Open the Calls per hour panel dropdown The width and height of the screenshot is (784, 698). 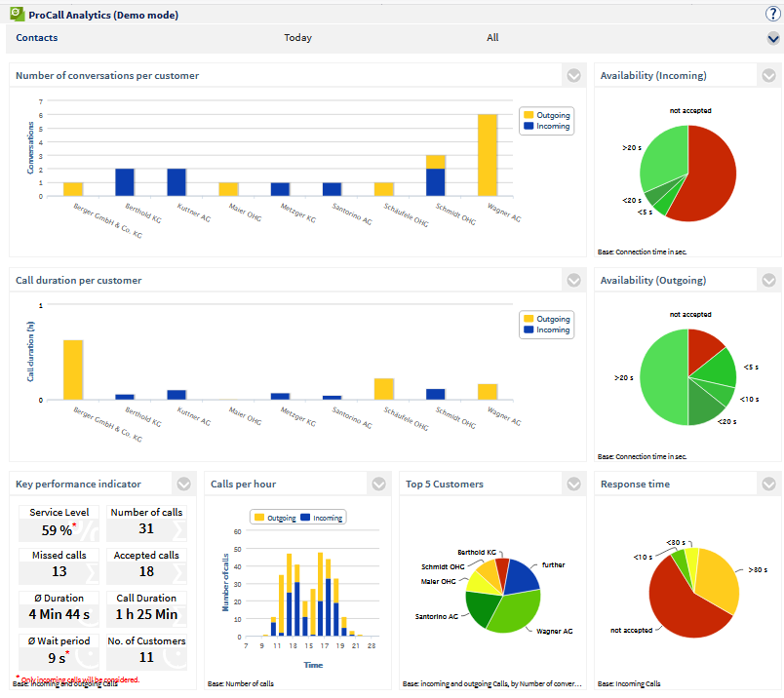point(378,484)
